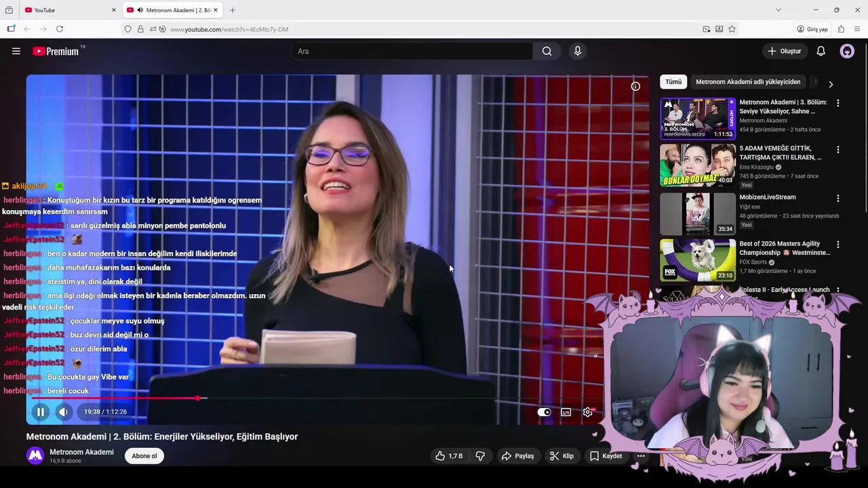Click the search magnifier button

click(547, 51)
